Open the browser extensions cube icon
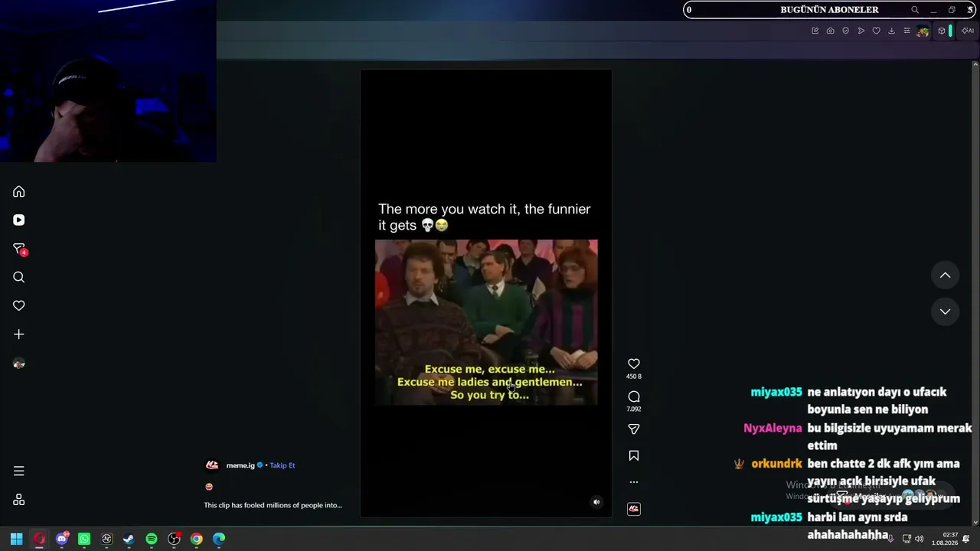The height and width of the screenshot is (551, 980). coord(942,31)
